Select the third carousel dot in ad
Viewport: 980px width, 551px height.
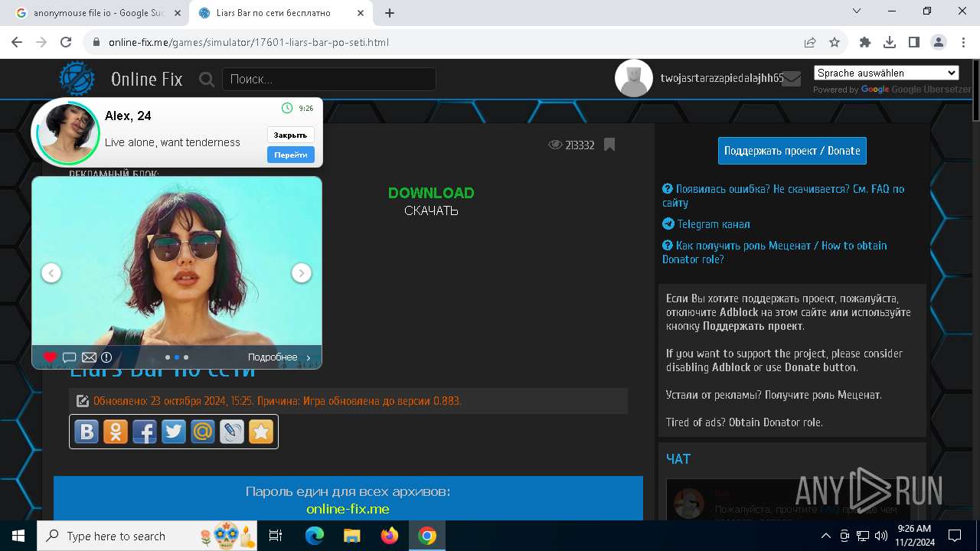[x=186, y=357]
